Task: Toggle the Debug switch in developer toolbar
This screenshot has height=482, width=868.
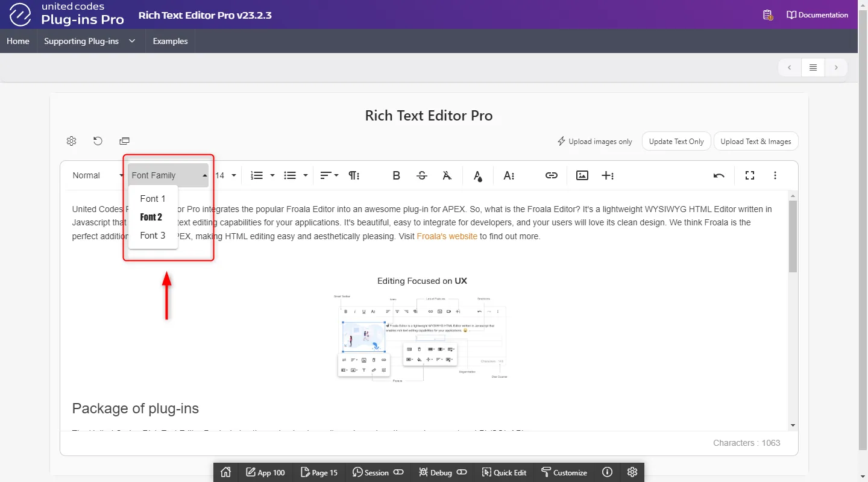Action: (462, 472)
